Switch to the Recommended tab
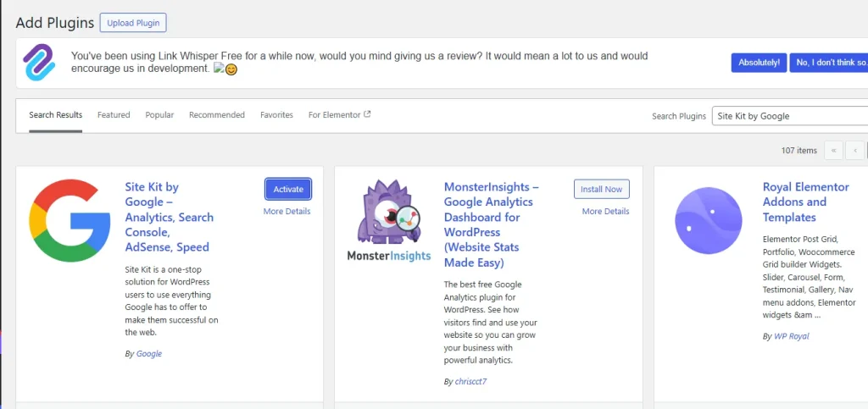The image size is (868, 409). click(216, 115)
